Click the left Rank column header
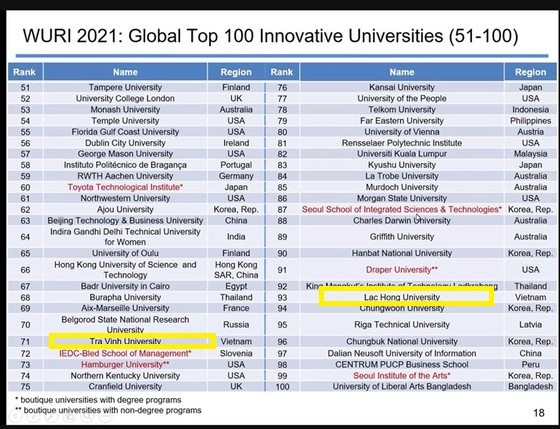This screenshot has width=560, height=429. [x=25, y=72]
